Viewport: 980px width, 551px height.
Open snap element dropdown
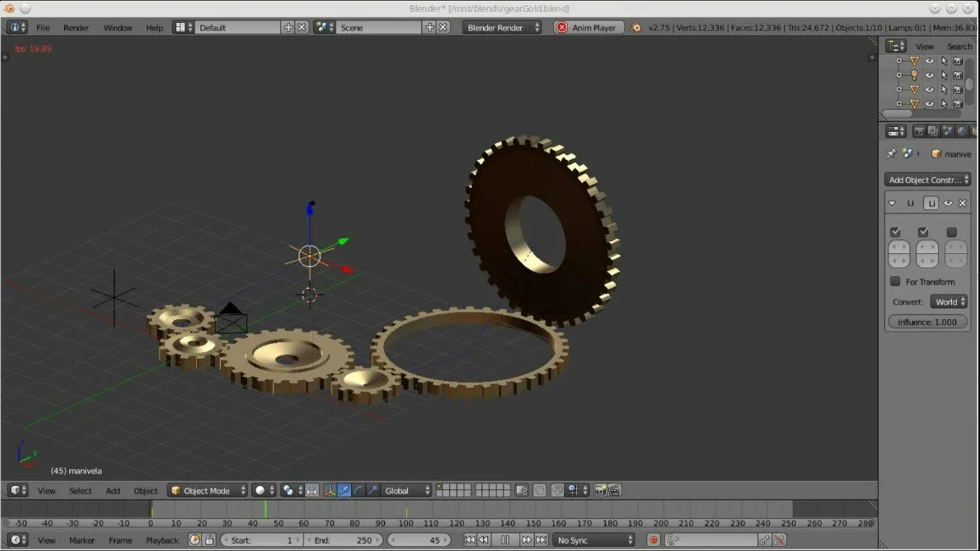578,491
